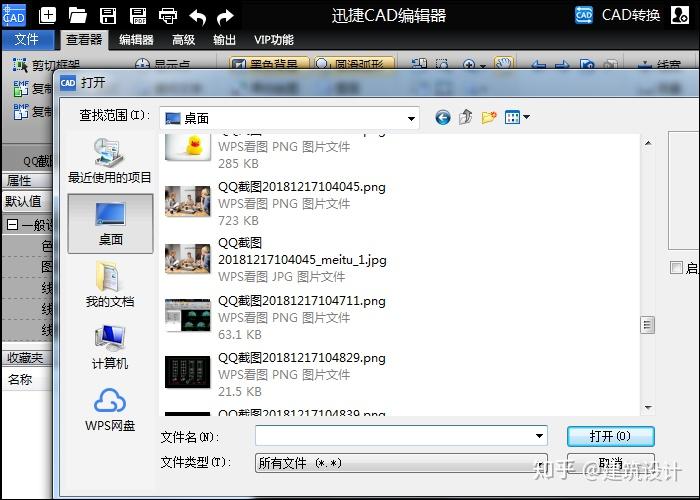Open the view menu dropdown arrow
Viewport: 700px width, 500px height.
coord(526,117)
